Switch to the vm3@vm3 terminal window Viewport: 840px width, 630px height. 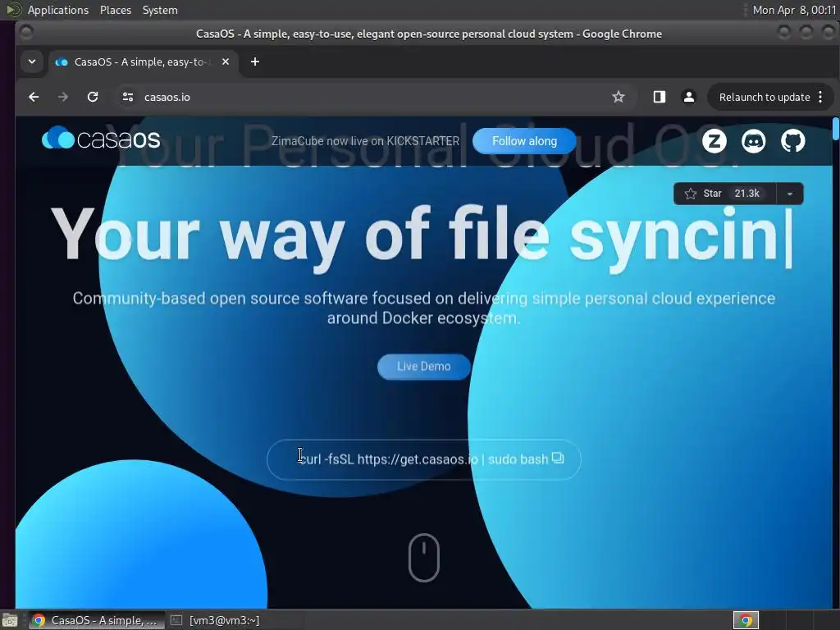click(x=216, y=620)
